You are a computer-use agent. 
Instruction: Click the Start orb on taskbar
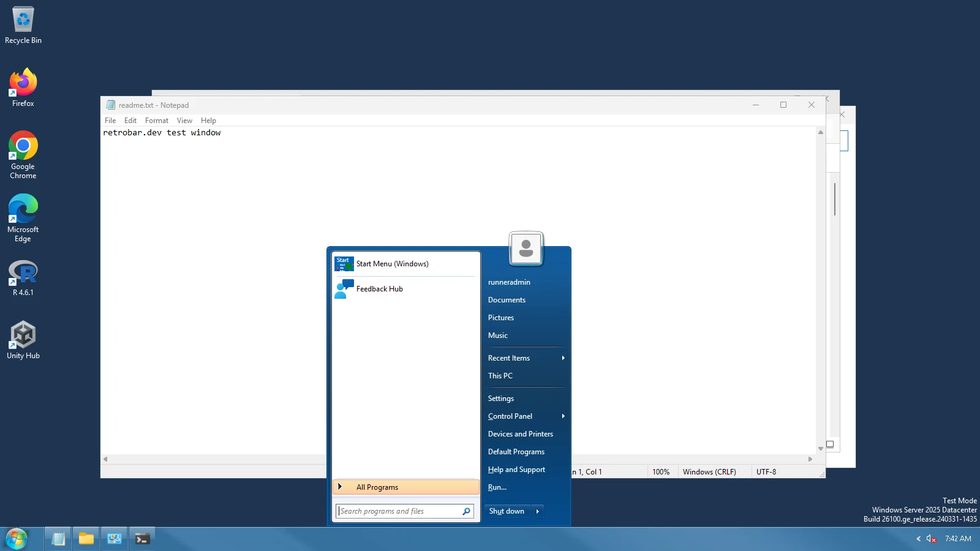click(17, 539)
